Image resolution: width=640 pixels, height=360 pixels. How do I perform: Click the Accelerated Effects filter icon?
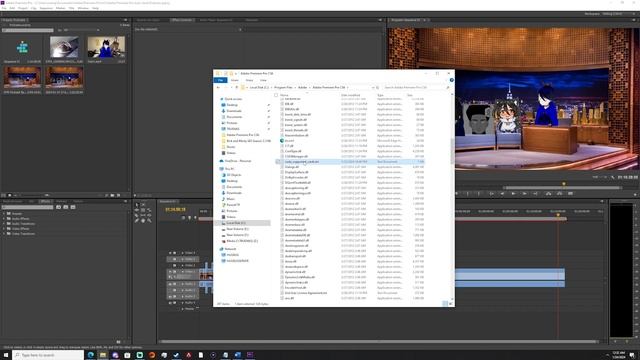point(59,207)
